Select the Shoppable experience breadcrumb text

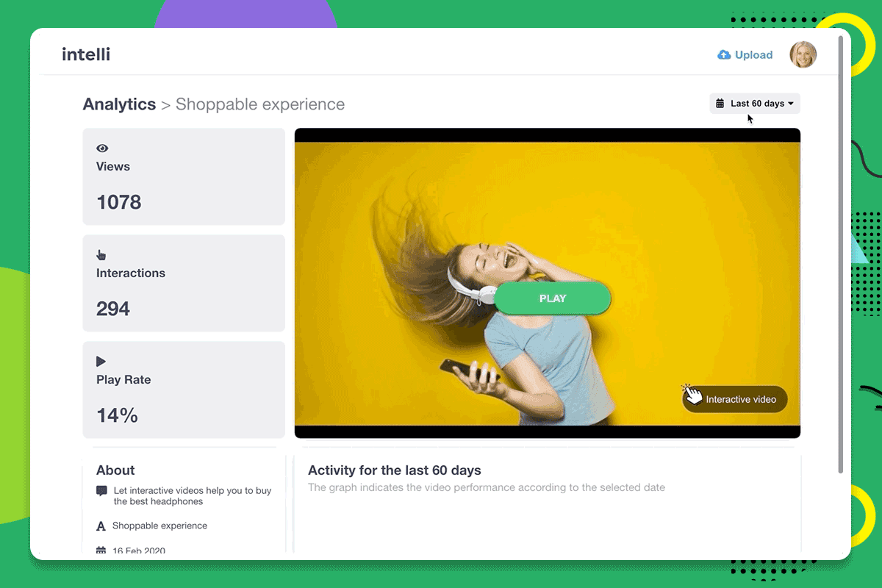click(260, 104)
